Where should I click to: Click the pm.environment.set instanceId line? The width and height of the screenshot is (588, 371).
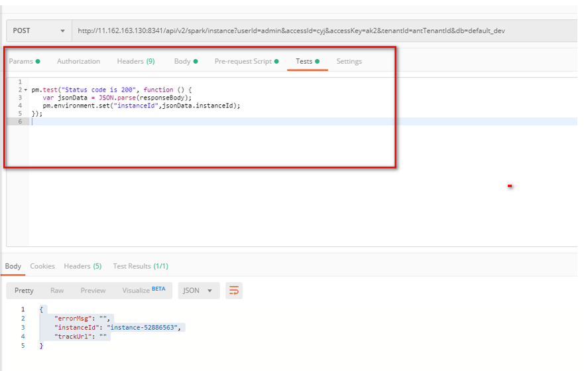point(141,106)
